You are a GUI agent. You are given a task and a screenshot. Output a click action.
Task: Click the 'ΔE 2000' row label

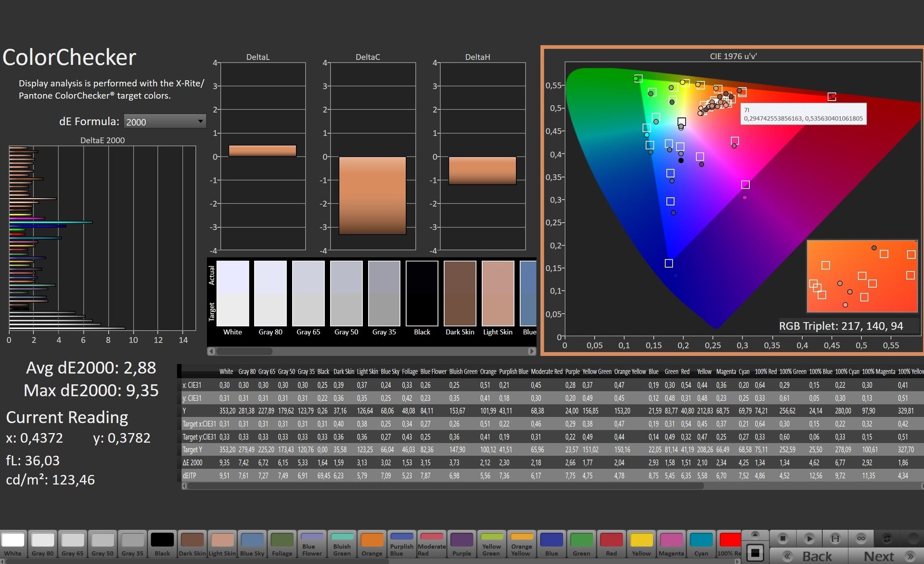click(x=192, y=462)
